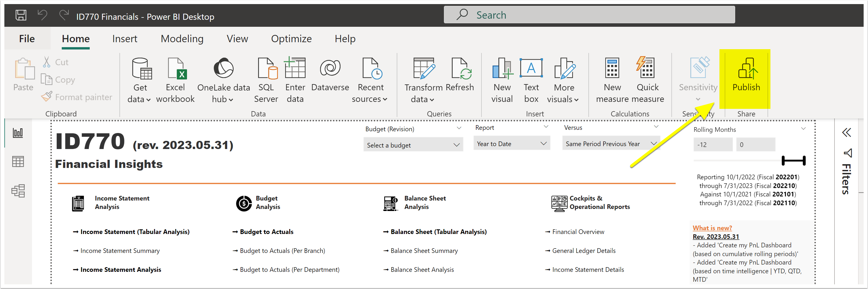Click the What is new? link
Screen dimensions: 868x289
click(712, 228)
